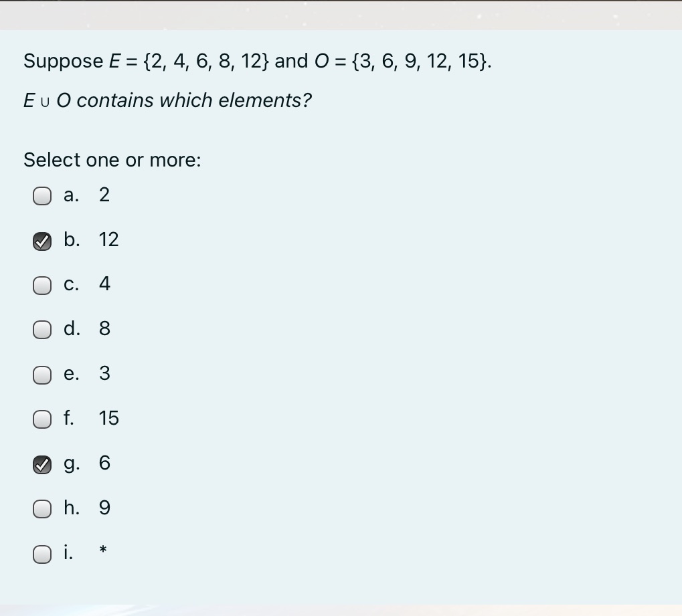Check option e for element 3
682x616 pixels.
[42, 375]
